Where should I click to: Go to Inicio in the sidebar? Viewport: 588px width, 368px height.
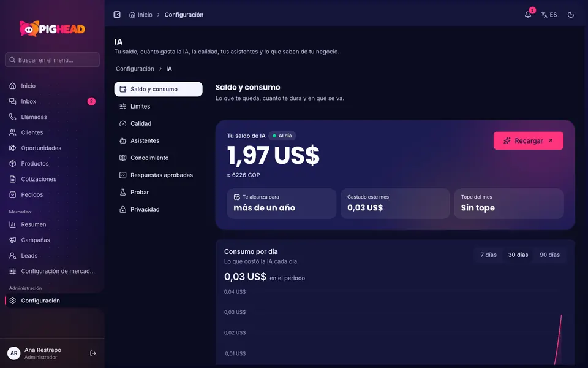52,86
